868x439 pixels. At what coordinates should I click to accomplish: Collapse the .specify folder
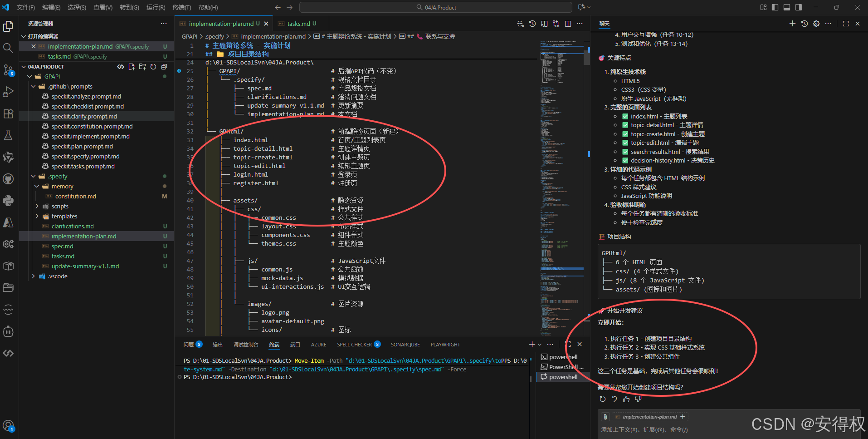33,176
